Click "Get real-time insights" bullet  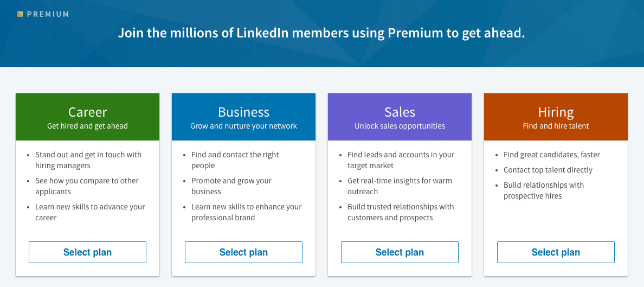tap(400, 186)
